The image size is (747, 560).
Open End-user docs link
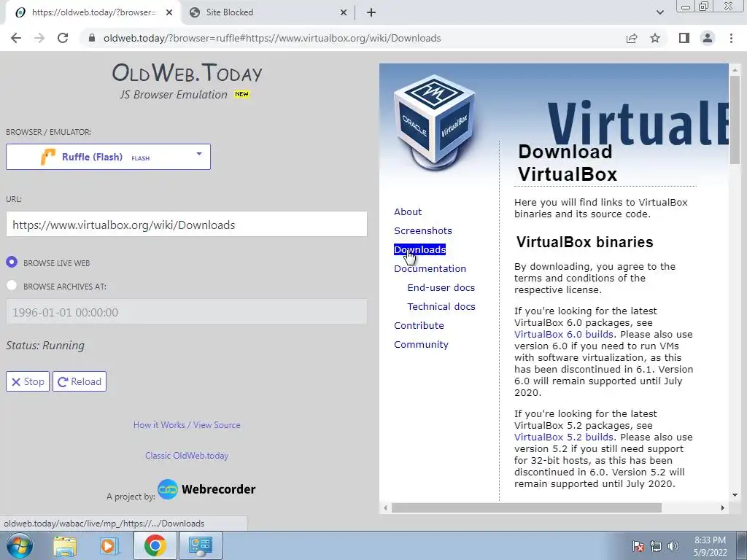tap(441, 287)
